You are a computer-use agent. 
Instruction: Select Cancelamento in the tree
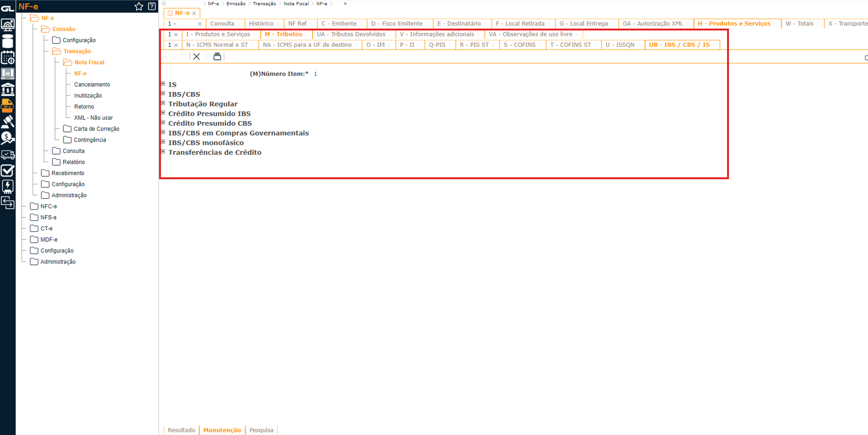coord(92,85)
